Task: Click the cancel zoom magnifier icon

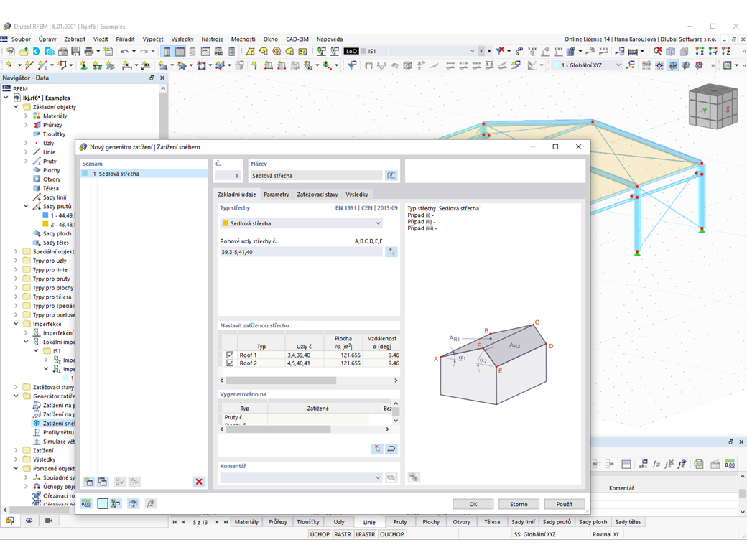Action: (x=657, y=51)
